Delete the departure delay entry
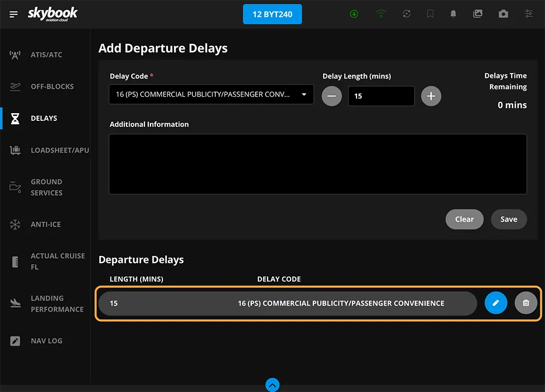 point(525,303)
